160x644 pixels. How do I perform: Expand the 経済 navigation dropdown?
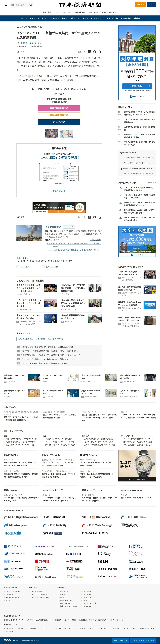(64, 18)
